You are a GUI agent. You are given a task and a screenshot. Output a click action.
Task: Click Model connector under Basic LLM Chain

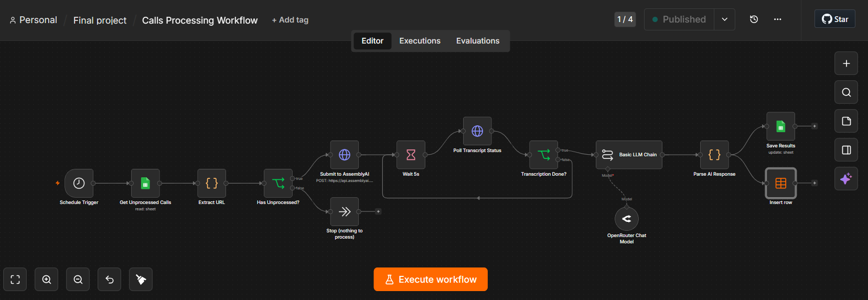608,169
